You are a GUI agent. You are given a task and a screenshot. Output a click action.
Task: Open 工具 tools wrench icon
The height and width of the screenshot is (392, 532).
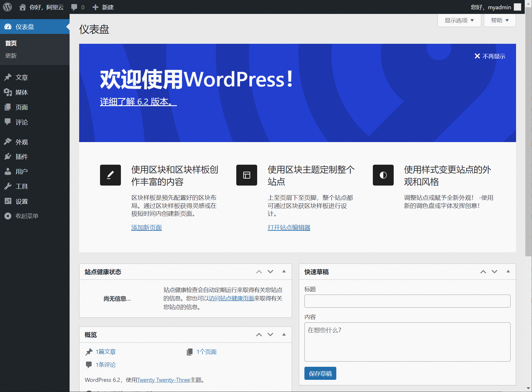pos(8,186)
